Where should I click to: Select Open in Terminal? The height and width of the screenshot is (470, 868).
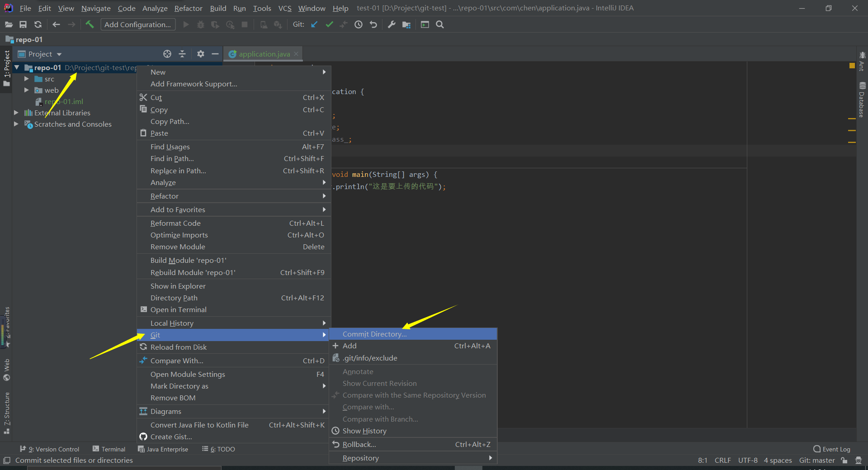click(234, 309)
